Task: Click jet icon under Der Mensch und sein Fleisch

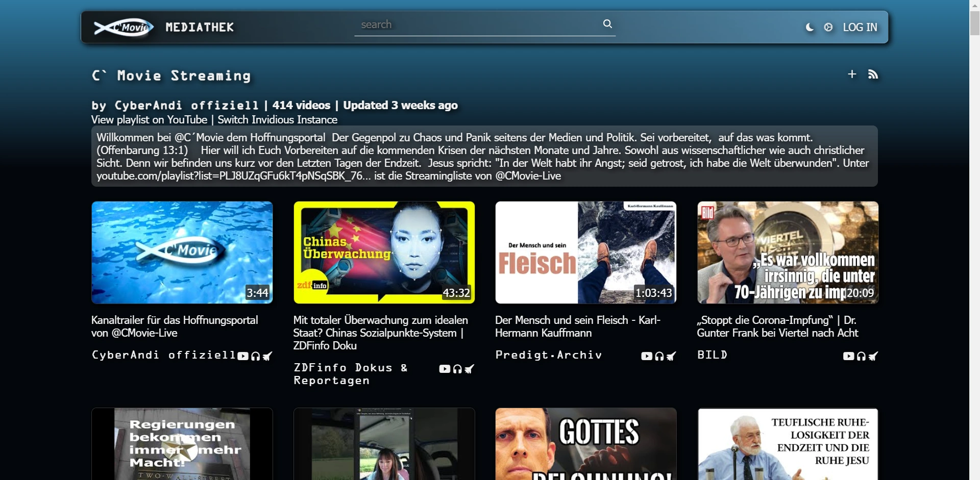Action: (x=671, y=356)
